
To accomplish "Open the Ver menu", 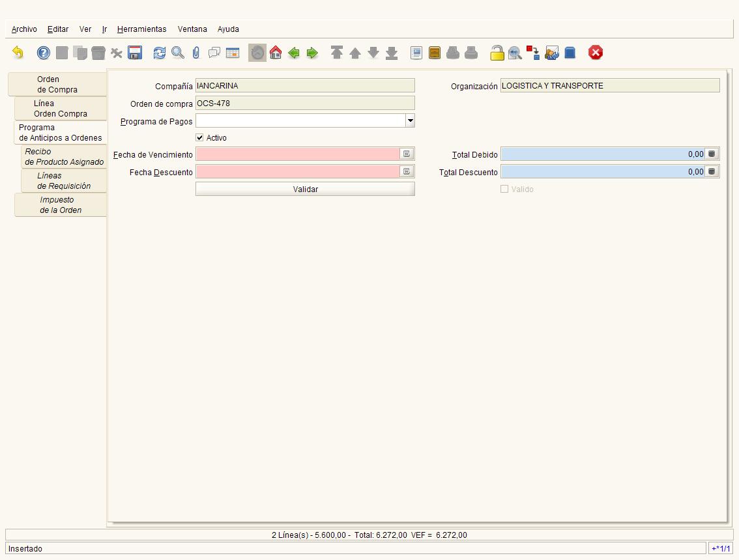I will [85, 29].
